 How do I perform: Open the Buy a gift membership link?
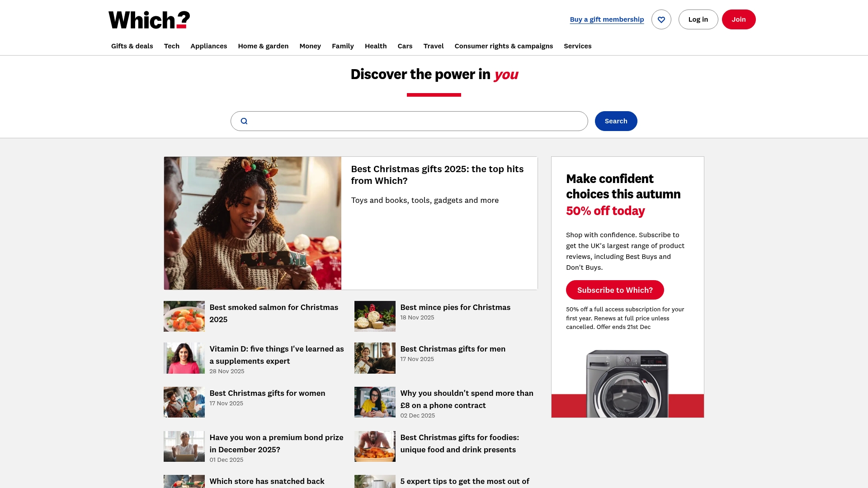click(x=607, y=19)
